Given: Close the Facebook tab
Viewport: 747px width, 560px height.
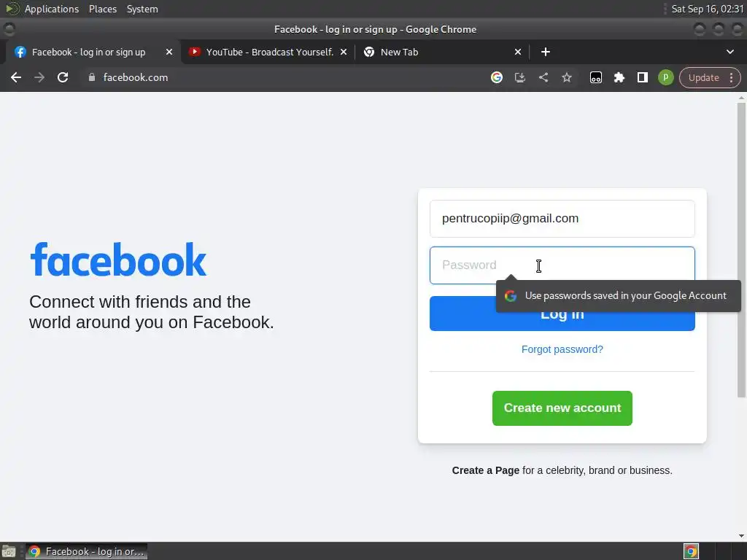Looking at the screenshot, I should click(x=169, y=52).
